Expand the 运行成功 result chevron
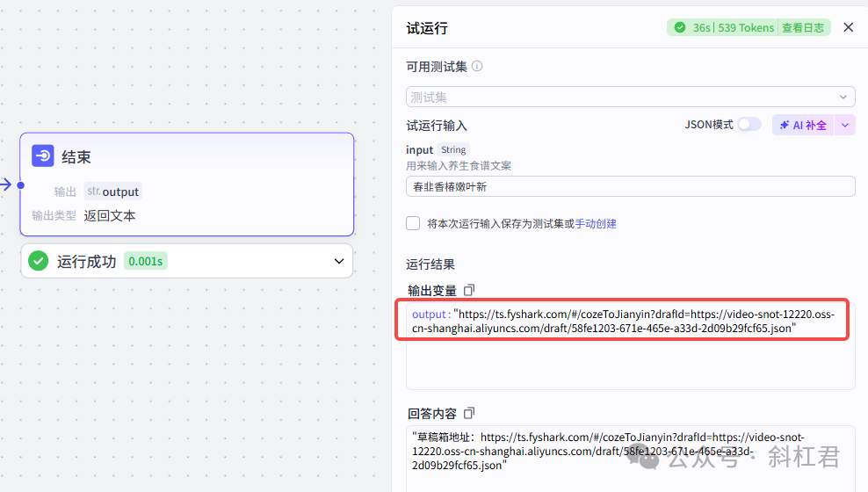Viewport: 868px width, 492px height. 339,261
